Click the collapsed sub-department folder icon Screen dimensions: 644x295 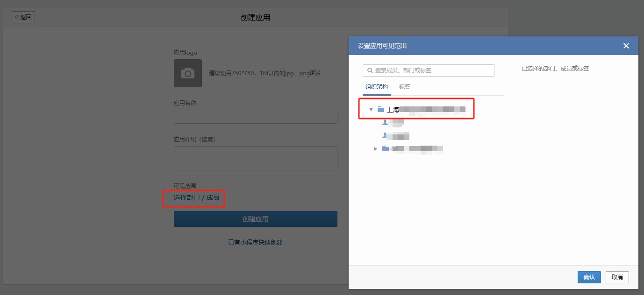coord(385,149)
